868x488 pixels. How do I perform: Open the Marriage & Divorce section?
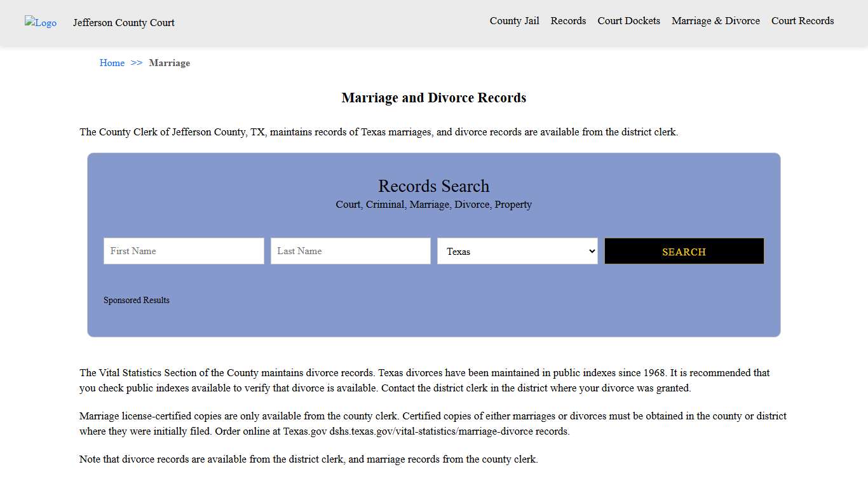[715, 21]
